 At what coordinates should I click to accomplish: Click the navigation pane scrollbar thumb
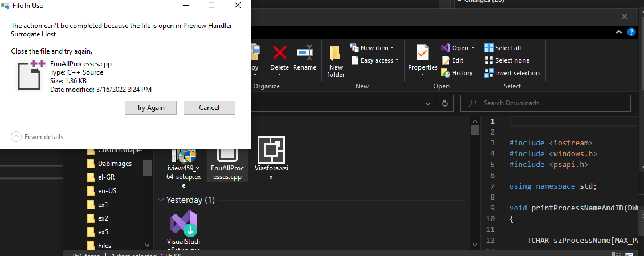(x=148, y=167)
